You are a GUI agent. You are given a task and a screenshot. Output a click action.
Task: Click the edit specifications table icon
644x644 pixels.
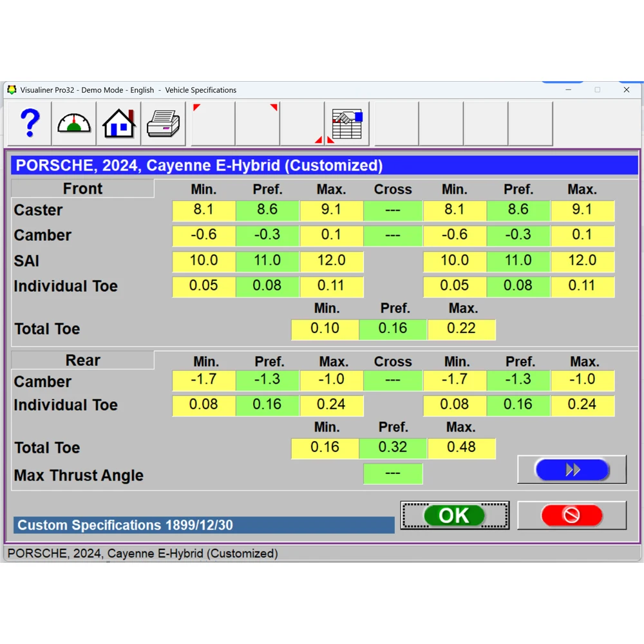pyautogui.click(x=347, y=124)
